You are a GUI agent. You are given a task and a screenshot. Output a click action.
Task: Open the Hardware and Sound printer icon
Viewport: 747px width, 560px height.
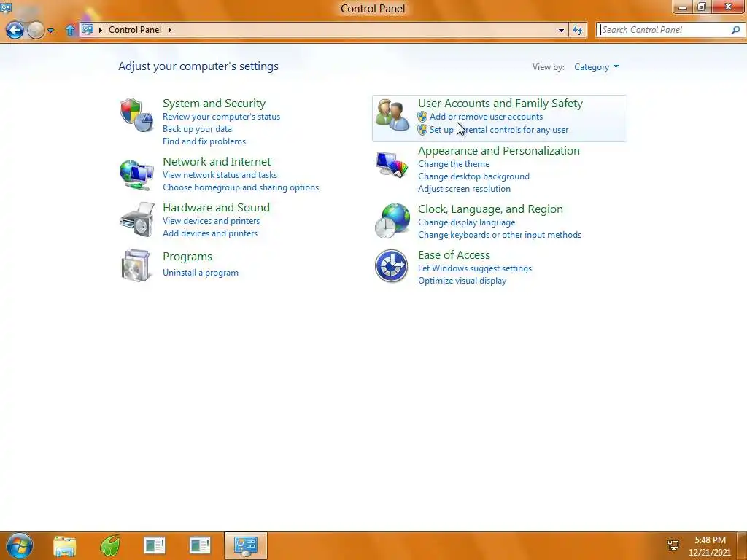tap(137, 219)
